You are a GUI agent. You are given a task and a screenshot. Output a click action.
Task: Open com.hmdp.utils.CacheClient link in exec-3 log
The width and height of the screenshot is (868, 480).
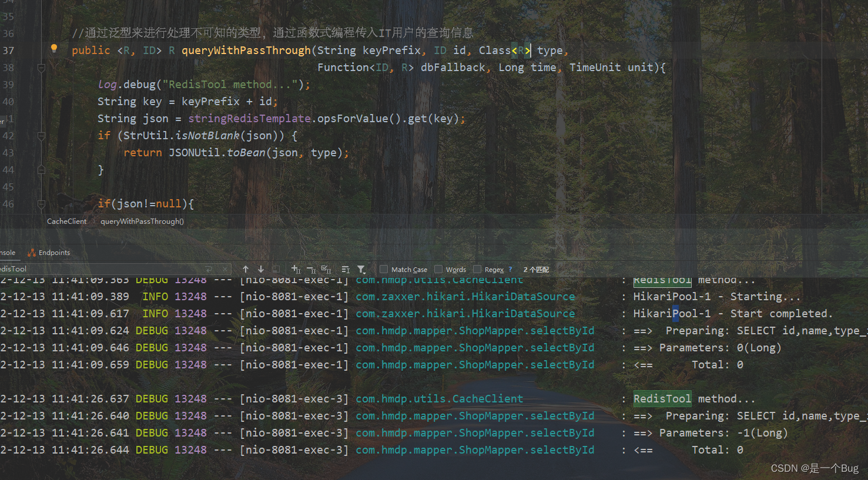coord(439,399)
